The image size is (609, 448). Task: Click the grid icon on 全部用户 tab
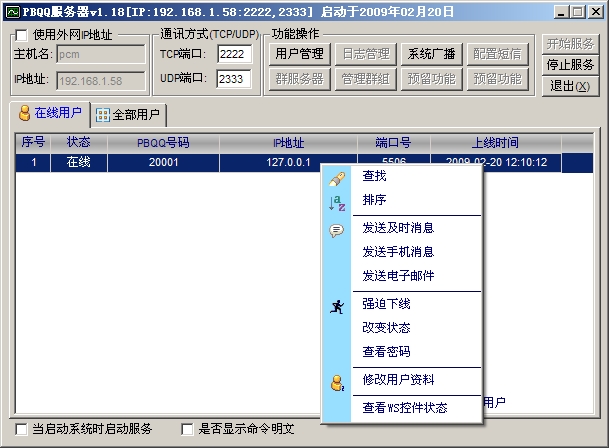point(103,115)
